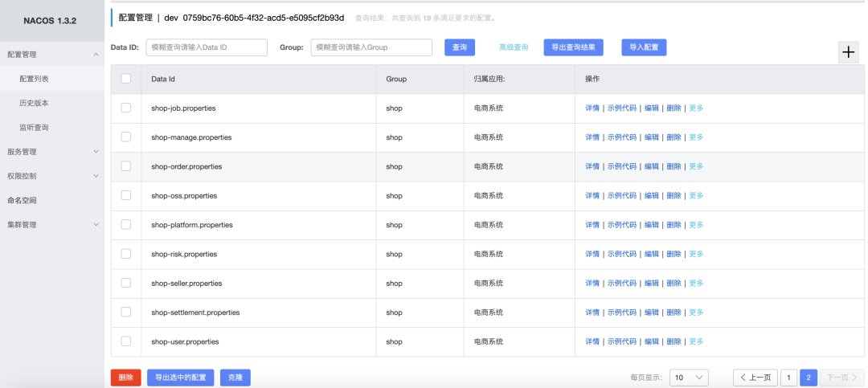This screenshot has height=388, width=868.
Task: Open 更多 menu for shop-user.properties
Action: coord(696,341)
